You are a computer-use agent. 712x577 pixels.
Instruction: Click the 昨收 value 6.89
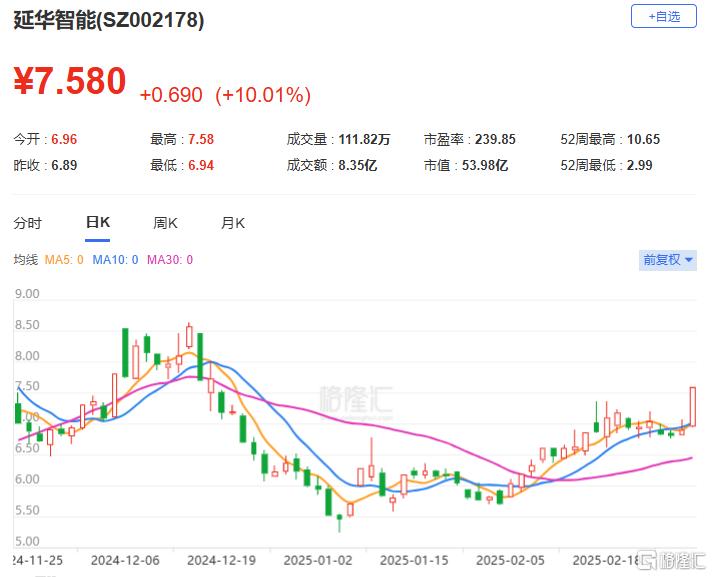click(x=64, y=165)
